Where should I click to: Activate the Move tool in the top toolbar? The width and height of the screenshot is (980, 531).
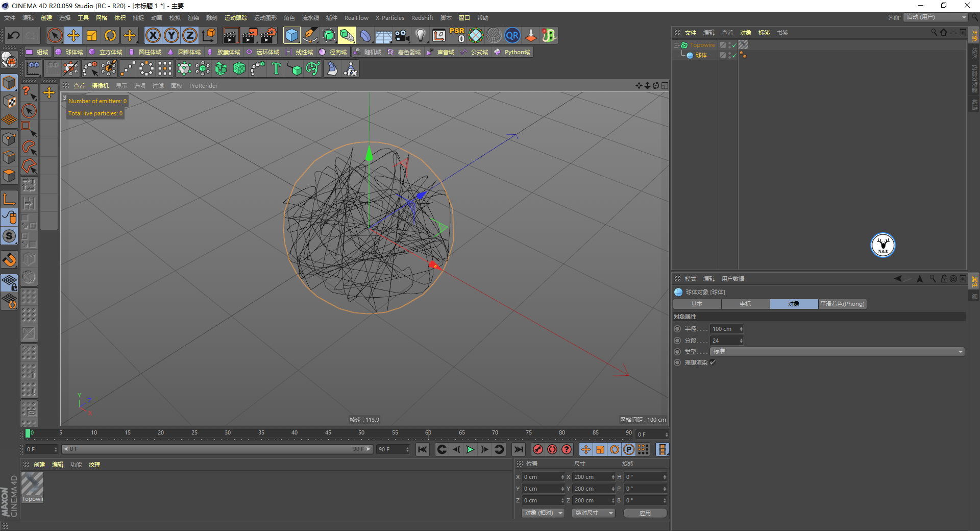pos(73,35)
